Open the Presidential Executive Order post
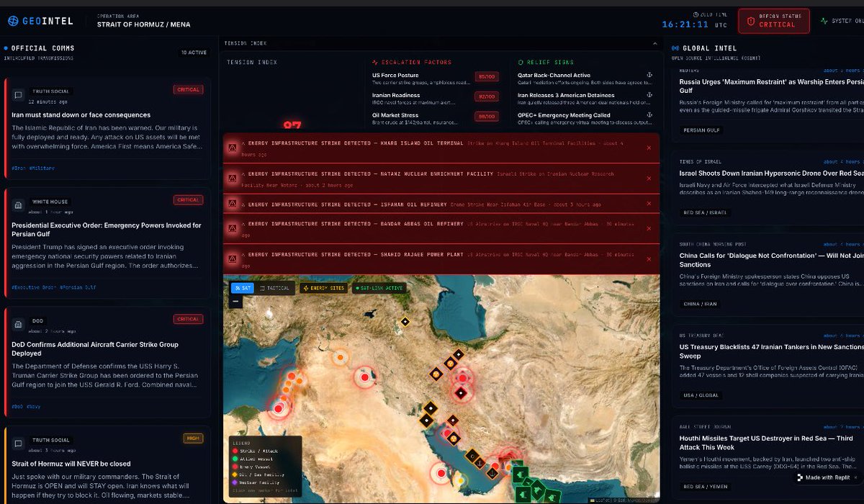This screenshot has width=864, height=504. [107, 230]
